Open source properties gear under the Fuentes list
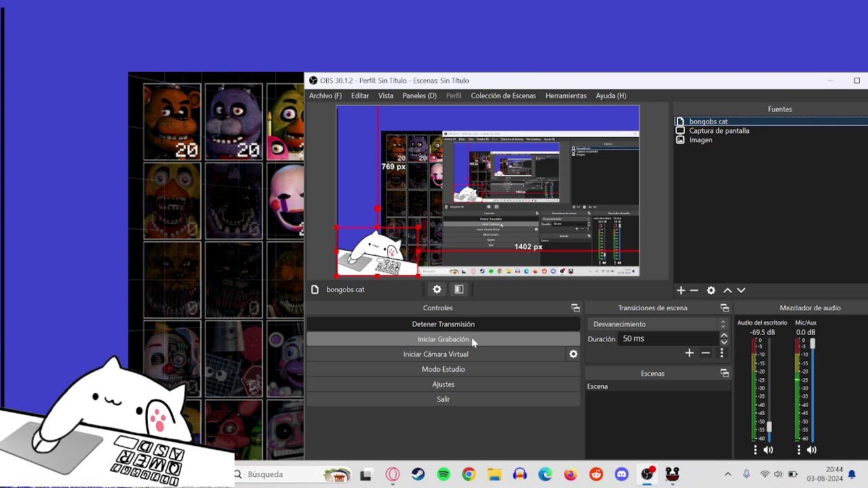This screenshot has width=868, height=488. [711, 290]
